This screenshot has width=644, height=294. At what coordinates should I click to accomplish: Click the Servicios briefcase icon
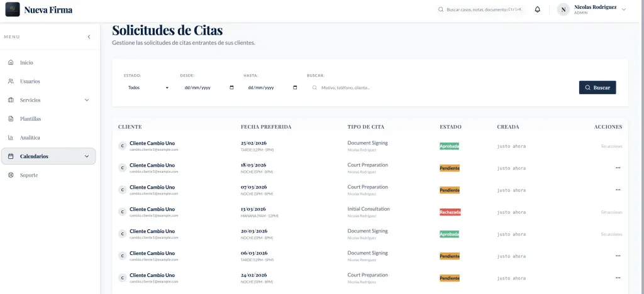click(11, 100)
